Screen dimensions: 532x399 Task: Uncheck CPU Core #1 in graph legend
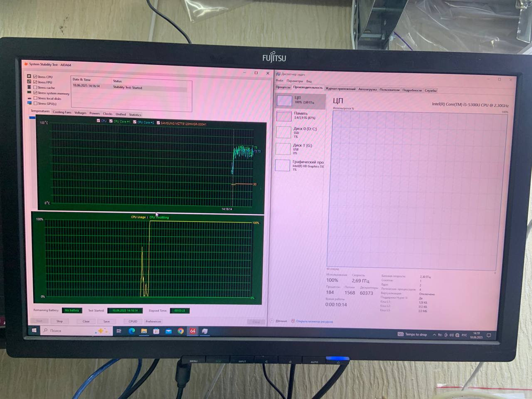coord(111,121)
